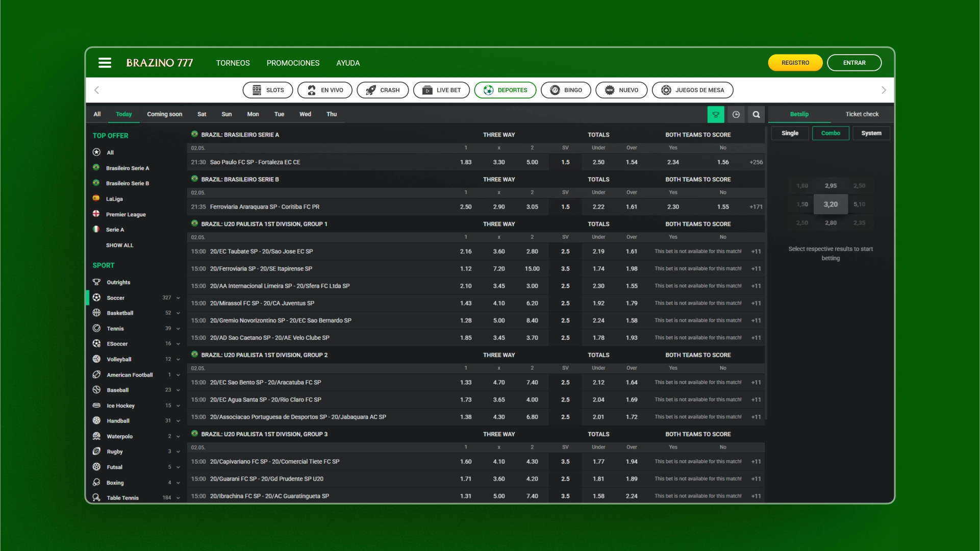Pick odds 1.83 for Sao Paulo win
980x551 pixels.
(466, 162)
